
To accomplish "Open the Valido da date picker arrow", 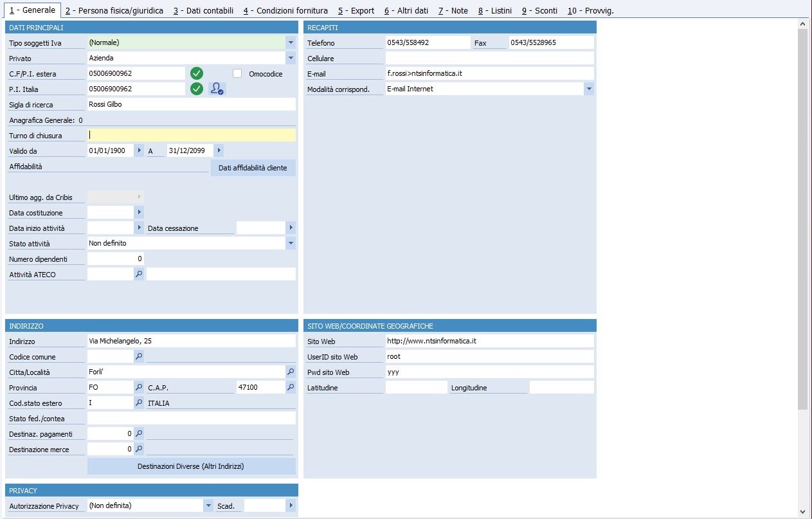I will (139, 151).
